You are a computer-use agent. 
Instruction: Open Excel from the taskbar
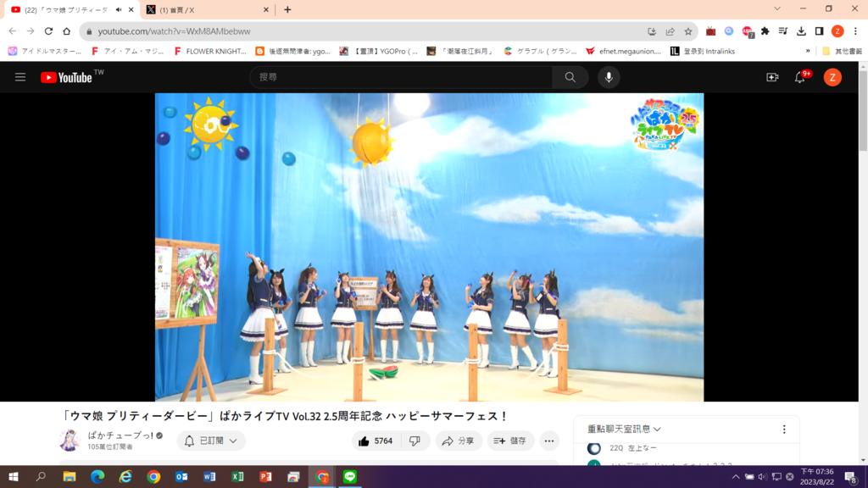237,476
